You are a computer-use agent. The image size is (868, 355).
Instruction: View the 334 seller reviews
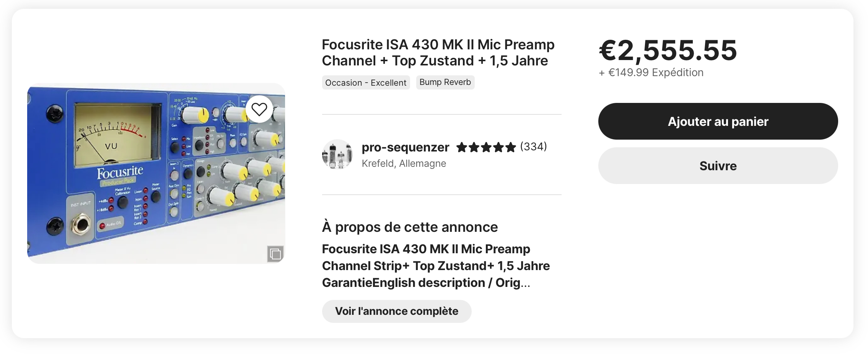click(x=533, y=147)
